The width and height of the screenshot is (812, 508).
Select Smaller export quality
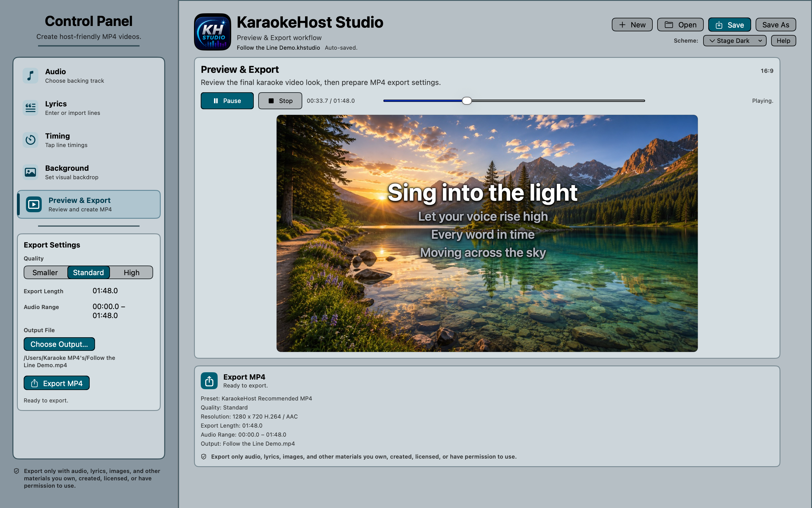click(45, 272)
